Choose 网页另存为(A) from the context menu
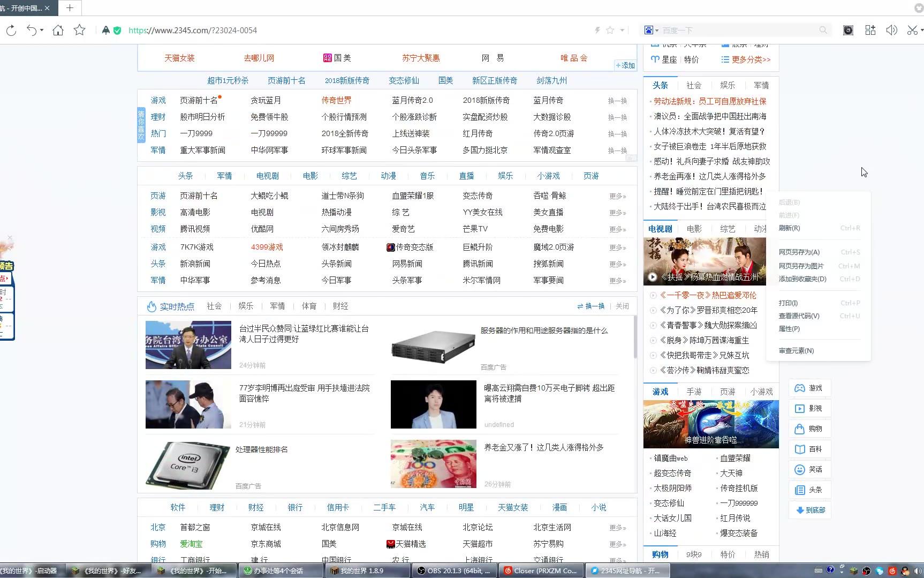 coord(819,252)
